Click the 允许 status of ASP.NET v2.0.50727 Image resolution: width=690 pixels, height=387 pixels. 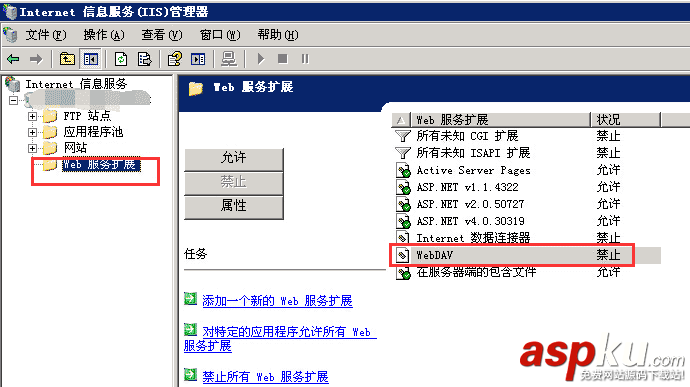(608, 204)
